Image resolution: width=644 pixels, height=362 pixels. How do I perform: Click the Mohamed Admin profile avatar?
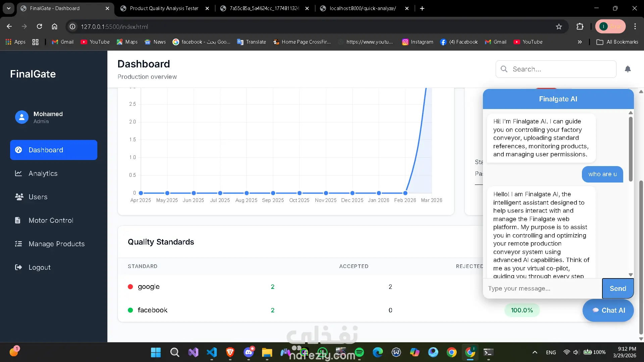22,117
